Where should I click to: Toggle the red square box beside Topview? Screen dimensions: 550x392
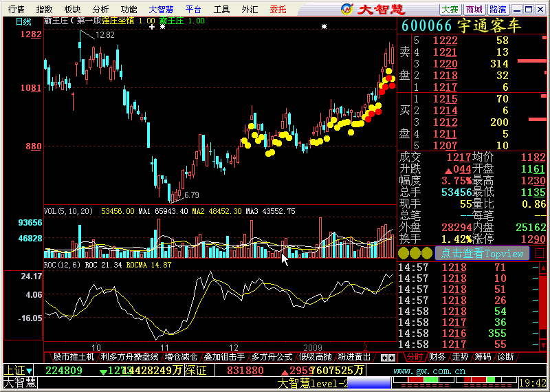pyautogui.click(x=540, y=253)
